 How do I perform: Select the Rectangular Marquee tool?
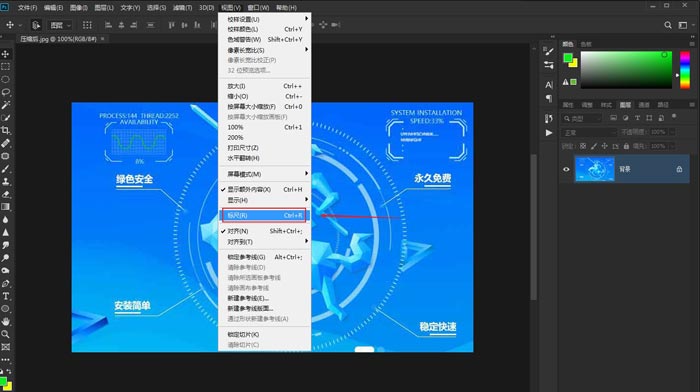click(x=5, y=67)
